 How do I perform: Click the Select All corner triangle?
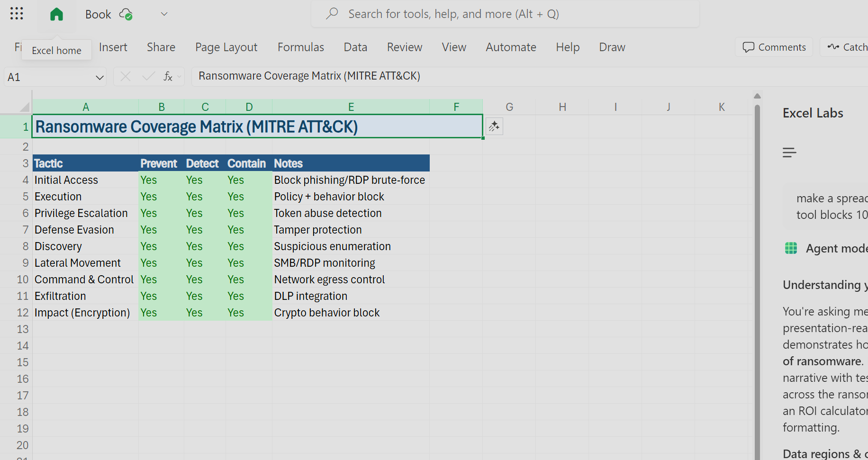[25, 107]
